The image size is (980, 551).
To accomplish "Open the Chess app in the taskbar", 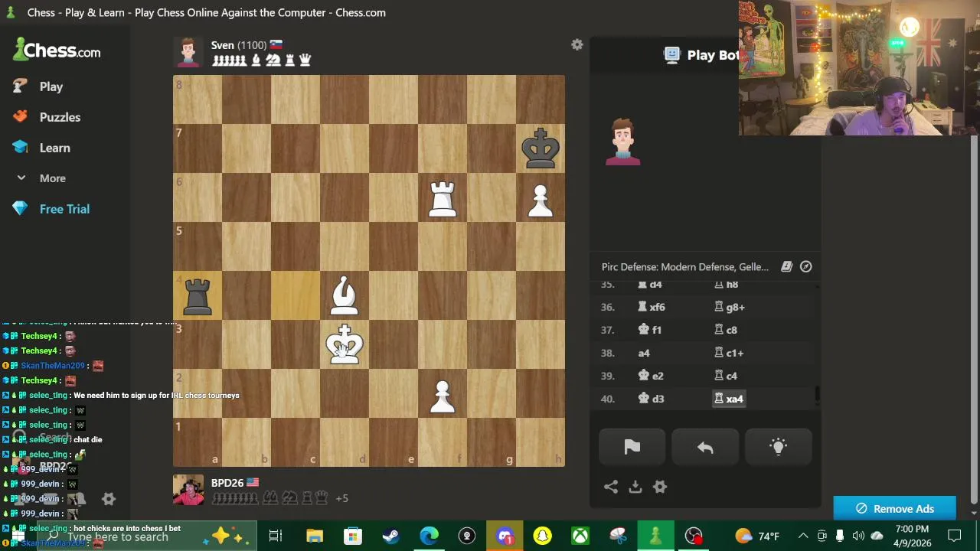I will point(655,536).
